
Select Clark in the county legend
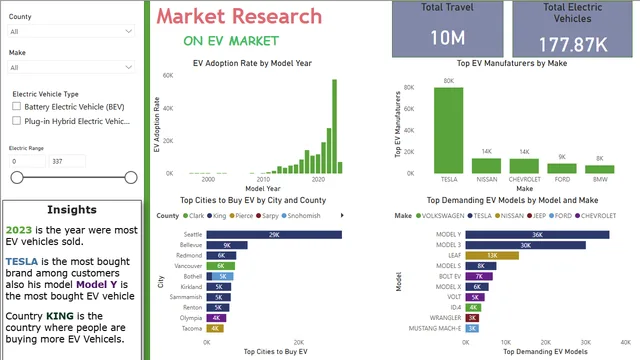point(193,216)
